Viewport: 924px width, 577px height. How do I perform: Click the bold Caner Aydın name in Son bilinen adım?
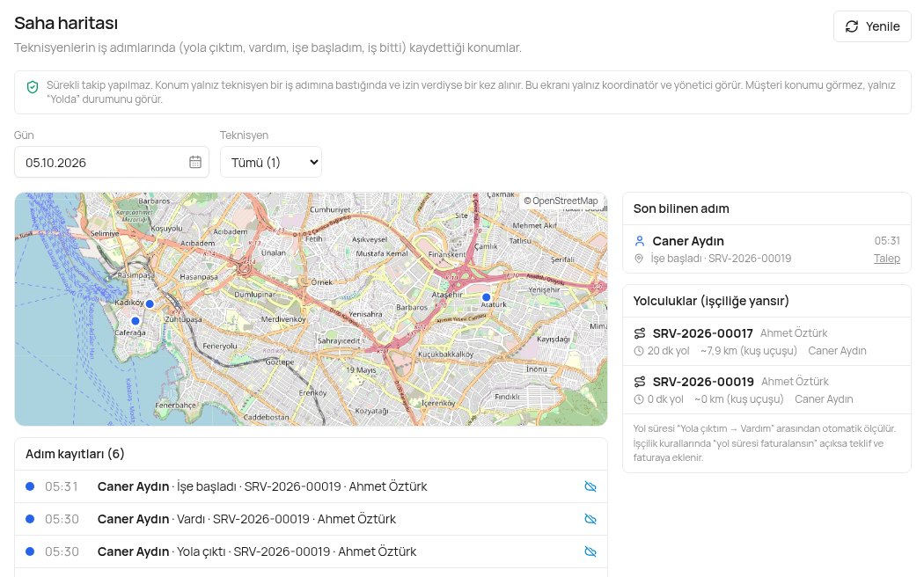pyautogui.click(x=688, y=241)
